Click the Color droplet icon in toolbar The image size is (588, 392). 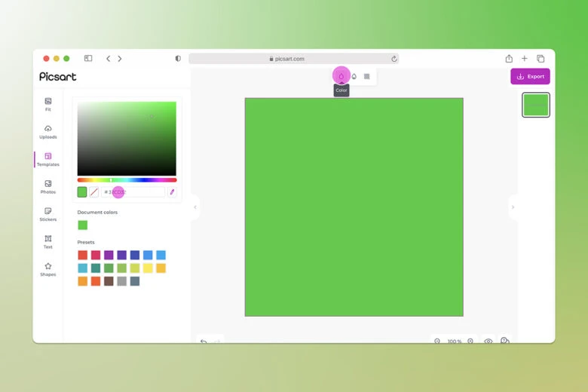tap(341, 76)
